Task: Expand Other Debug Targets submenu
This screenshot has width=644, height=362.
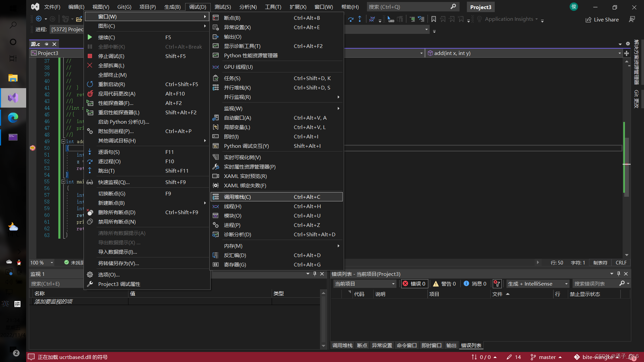Action: [205, 140]
